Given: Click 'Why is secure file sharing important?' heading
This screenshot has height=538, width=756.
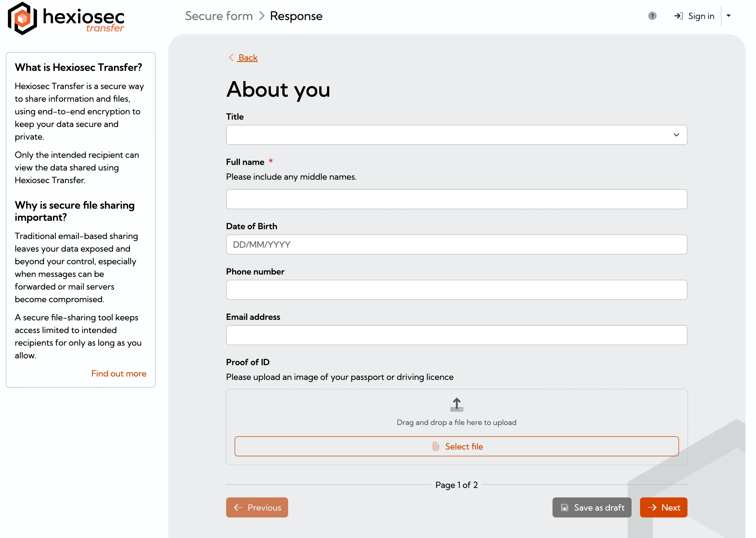Looking at the screenshot, I should pyautogui.click(x=75, y=211).
